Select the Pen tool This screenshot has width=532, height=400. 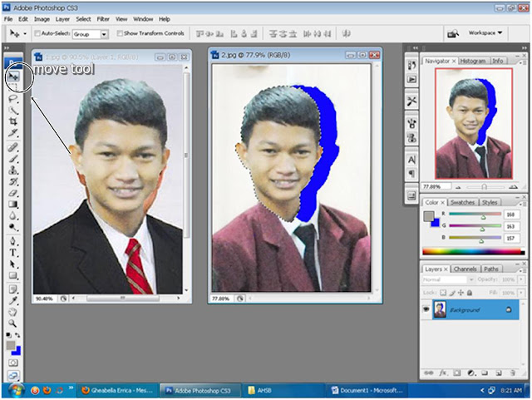pyautogui.click(x=13, y=241)
